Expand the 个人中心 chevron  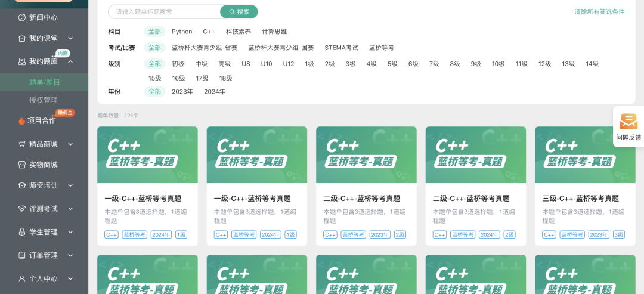point(70,278)
